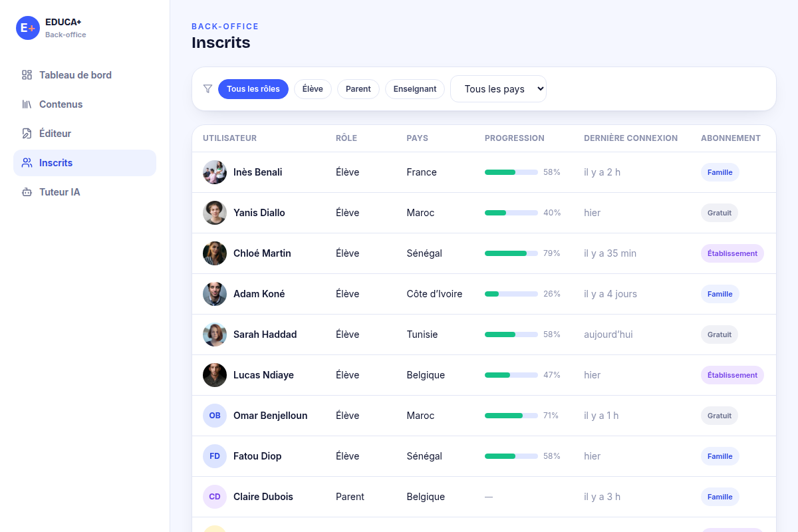Open the Tuteur IA section
The image size is (798, 532).
(x=84, y=192)
